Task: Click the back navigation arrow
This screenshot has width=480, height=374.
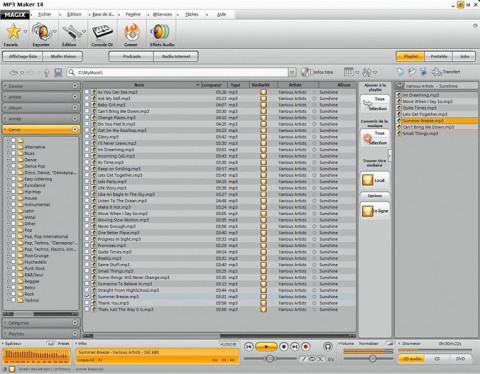Action: pos(14,72)
